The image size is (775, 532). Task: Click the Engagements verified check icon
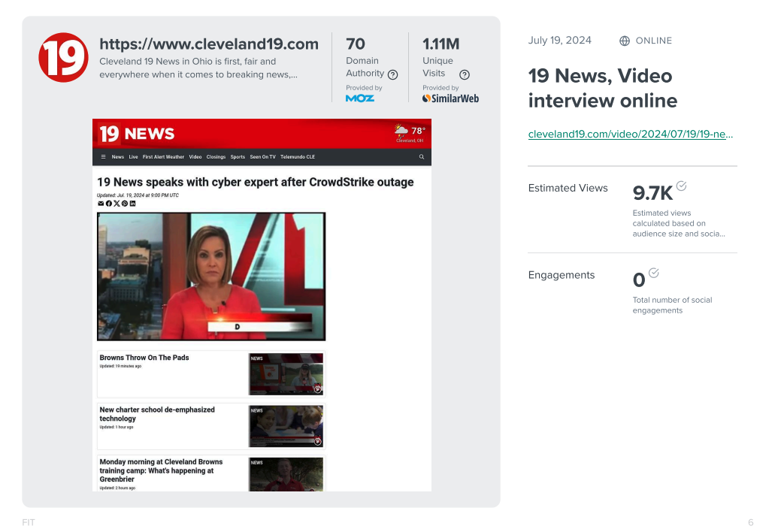tap(654, 273)
